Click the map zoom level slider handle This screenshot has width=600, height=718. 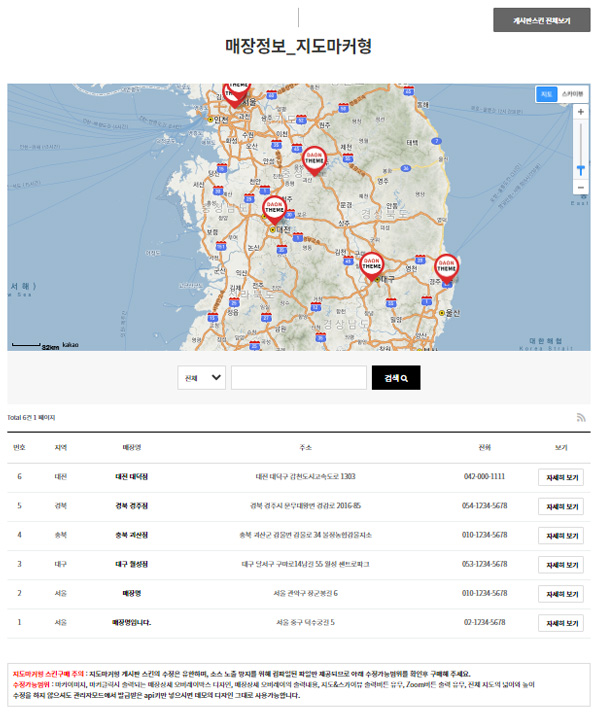tap(580, 169)
